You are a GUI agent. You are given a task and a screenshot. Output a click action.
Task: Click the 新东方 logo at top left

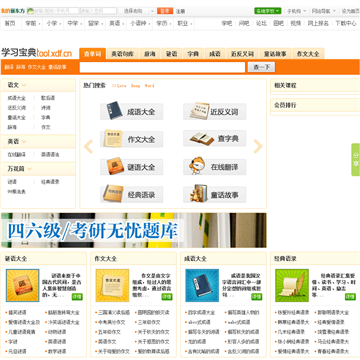pos(13,11)
